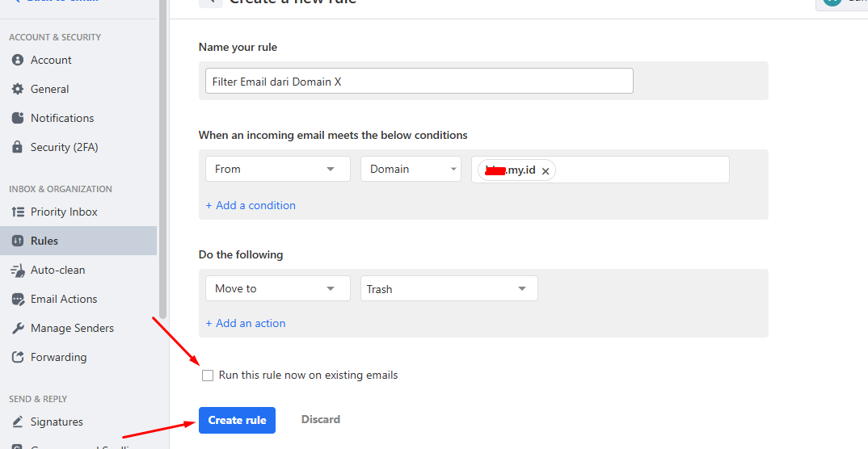Expand the Trash folder dropdown
The height and width of the screenshot is (449, 868).
click(449, 288)
